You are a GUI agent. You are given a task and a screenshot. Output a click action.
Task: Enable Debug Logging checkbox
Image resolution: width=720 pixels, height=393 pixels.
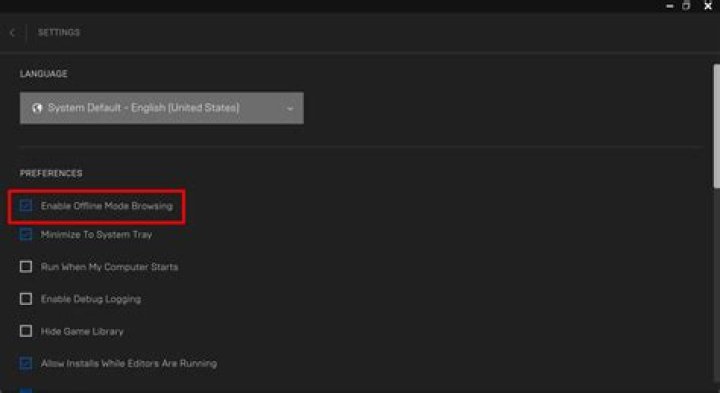(26, 298)
